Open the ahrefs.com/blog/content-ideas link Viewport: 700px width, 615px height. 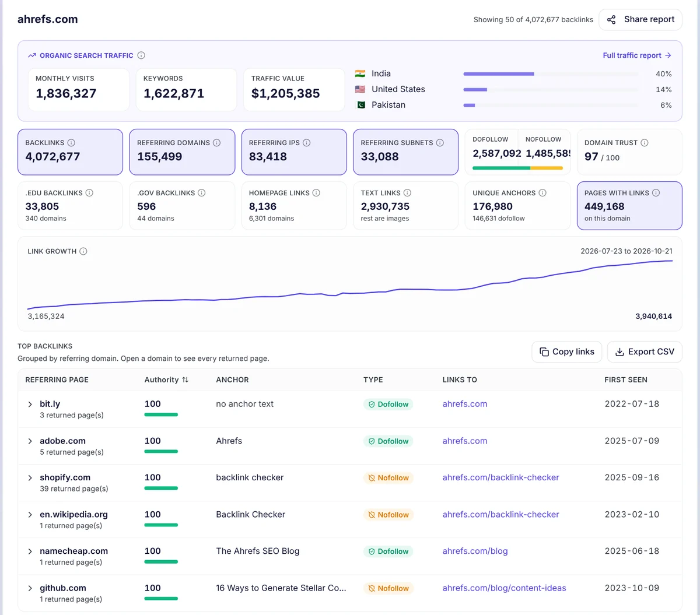(x=504, y=588)
